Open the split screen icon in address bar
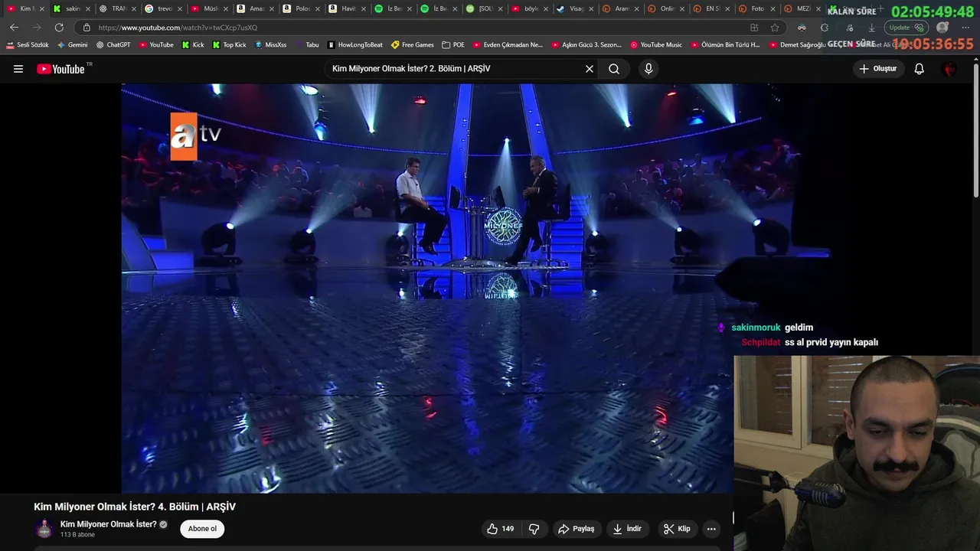Viewport: 980px width, 551px height. tap(754, 28)
